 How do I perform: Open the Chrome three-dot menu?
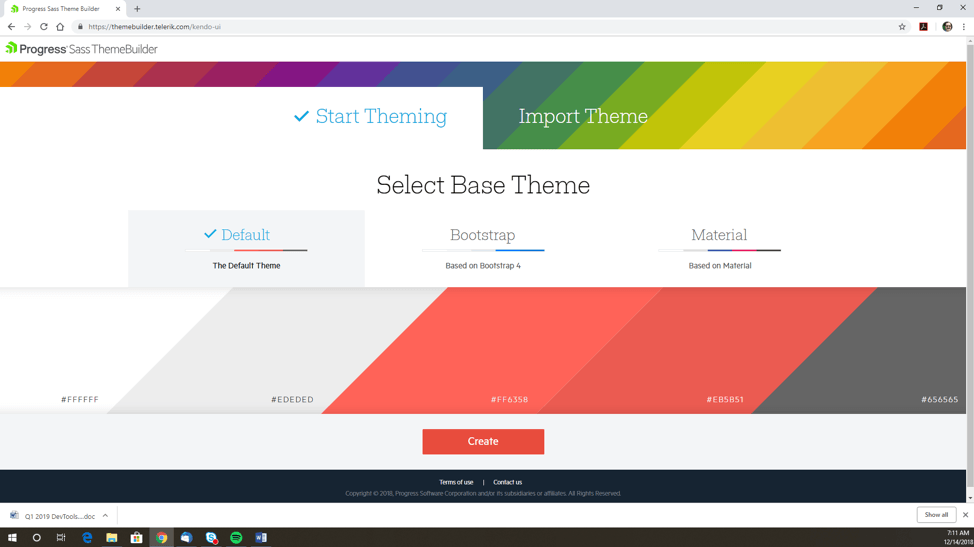(964, 27)
